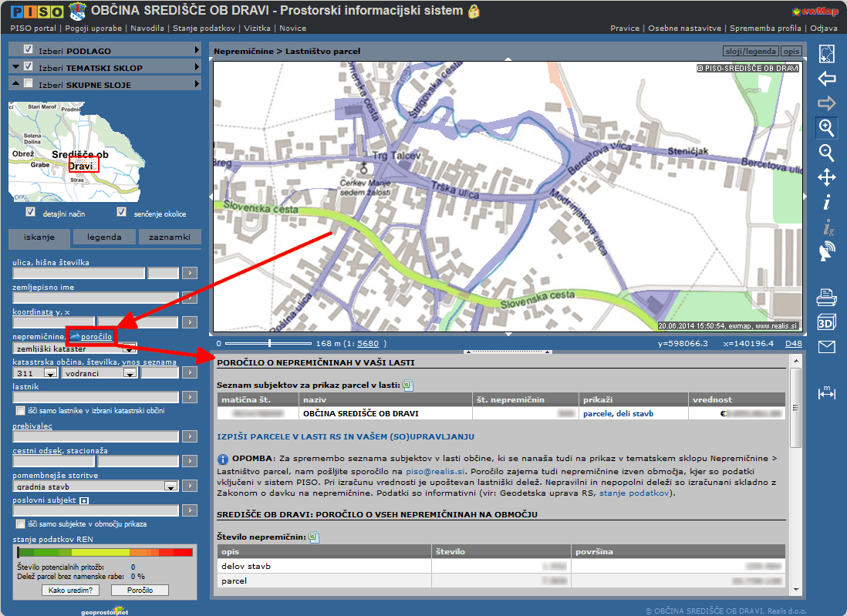The image size is (847, 616).
Task: Click the map scale slider handle
Action: (x=269, y=343)
